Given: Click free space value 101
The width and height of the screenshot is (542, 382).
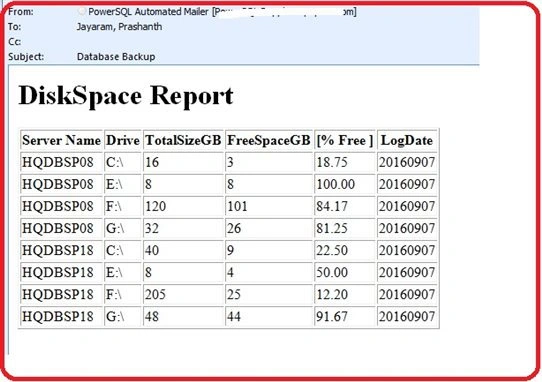Looking at the screenshot, I should tap(269, 206).
